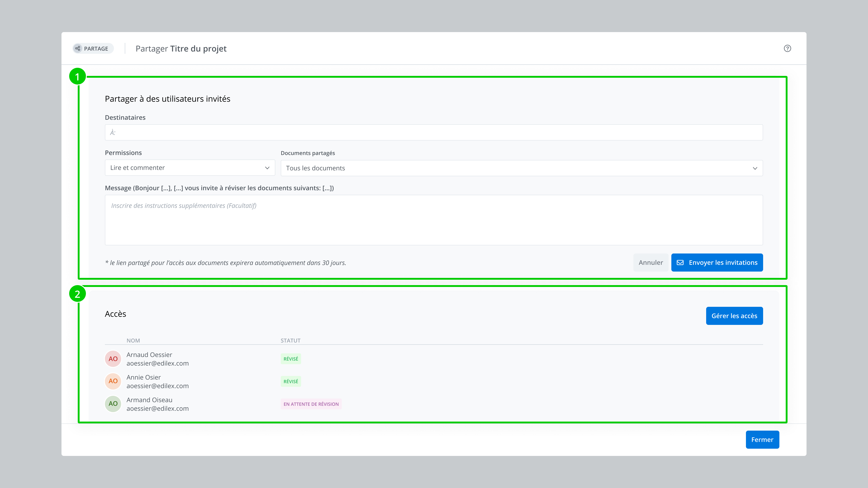Click the green step 1 marker
The height and width of the screenshot is (488, 868).
click(77, 77)
